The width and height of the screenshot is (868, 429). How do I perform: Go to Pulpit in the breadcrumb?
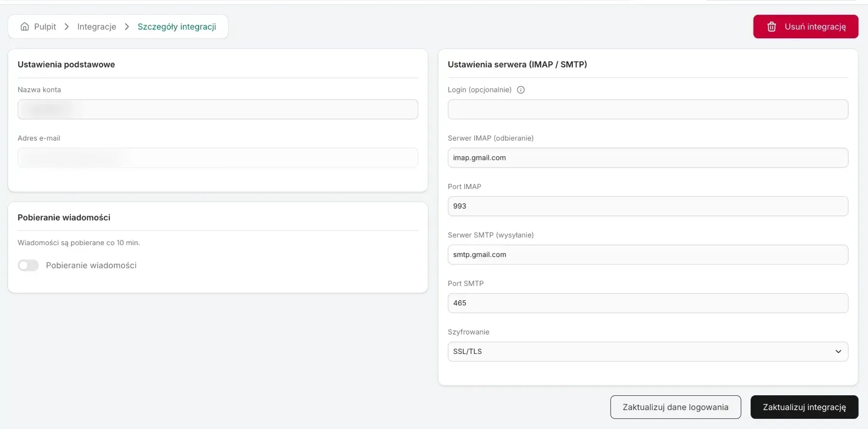pos(45,27)
